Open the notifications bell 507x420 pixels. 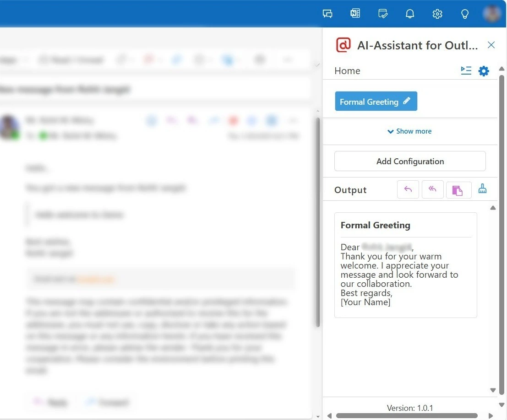click(410, 14)
